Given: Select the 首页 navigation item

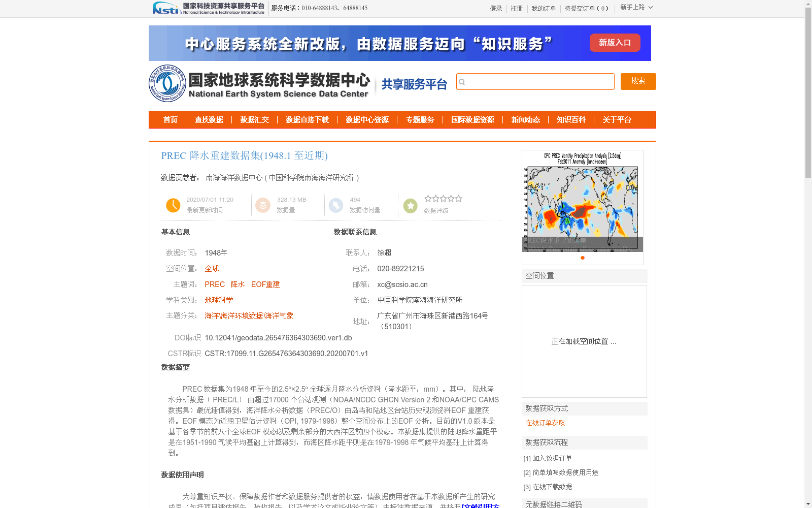Looking at the screenshot, I should [170, 119].
